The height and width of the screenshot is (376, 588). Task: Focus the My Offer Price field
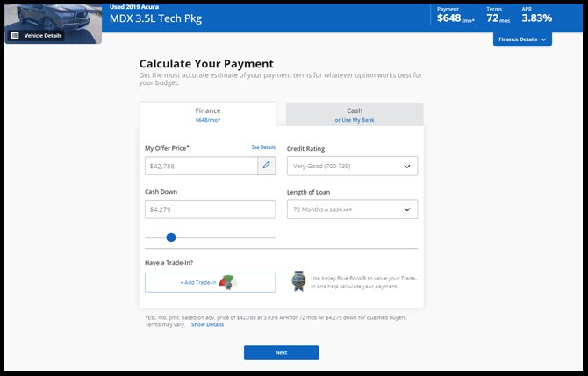201,166
